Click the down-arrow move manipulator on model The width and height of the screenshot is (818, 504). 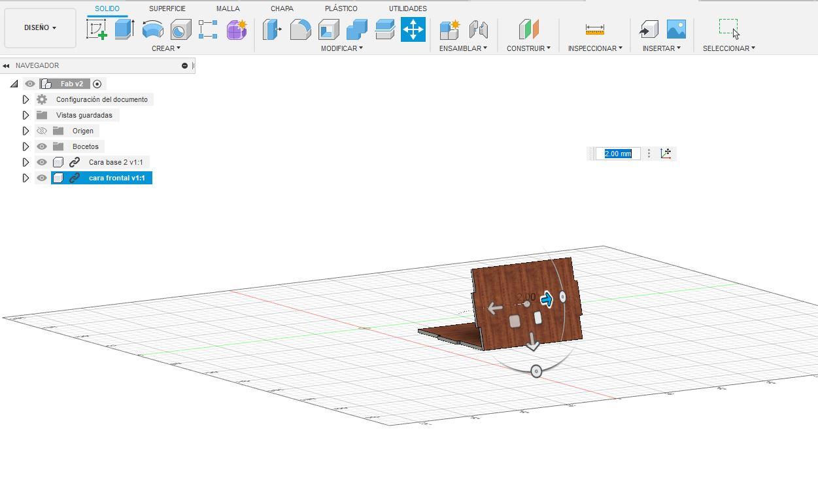(x=532, y=342)
